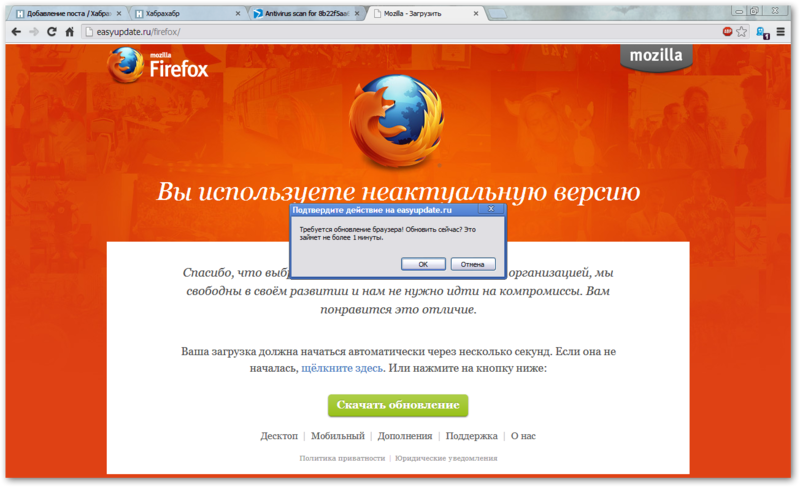Open the browser Home page icon

69,32
